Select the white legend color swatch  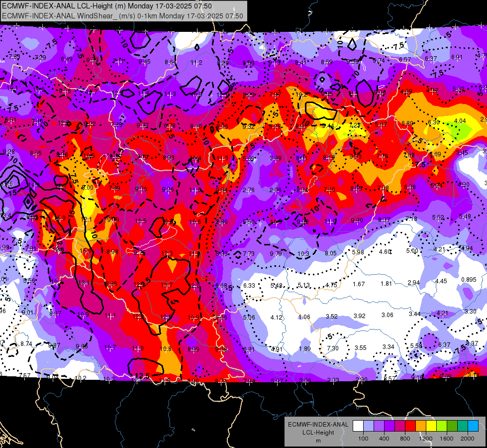(358, 426)
